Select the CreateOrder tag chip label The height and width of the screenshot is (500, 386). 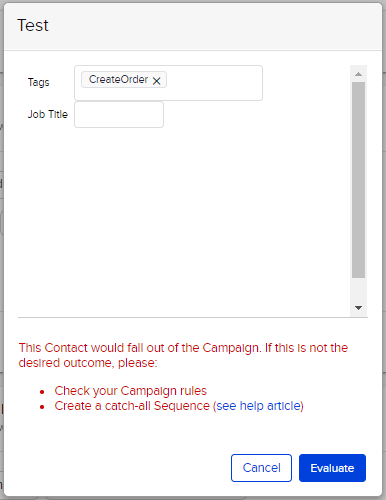(x=118, y=79)
